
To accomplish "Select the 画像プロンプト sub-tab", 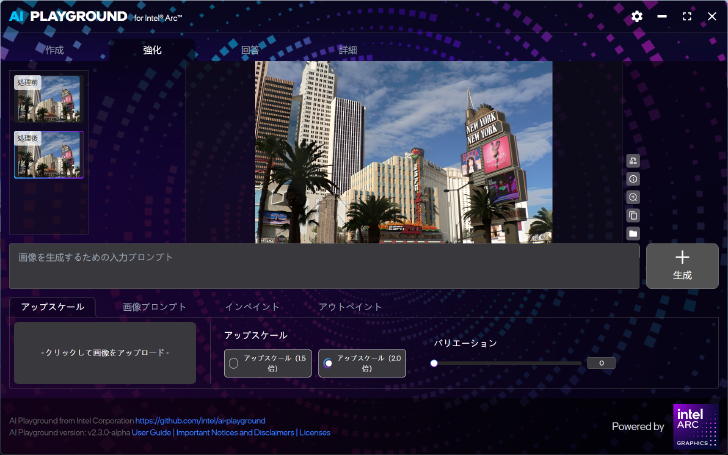I will 155,307.
